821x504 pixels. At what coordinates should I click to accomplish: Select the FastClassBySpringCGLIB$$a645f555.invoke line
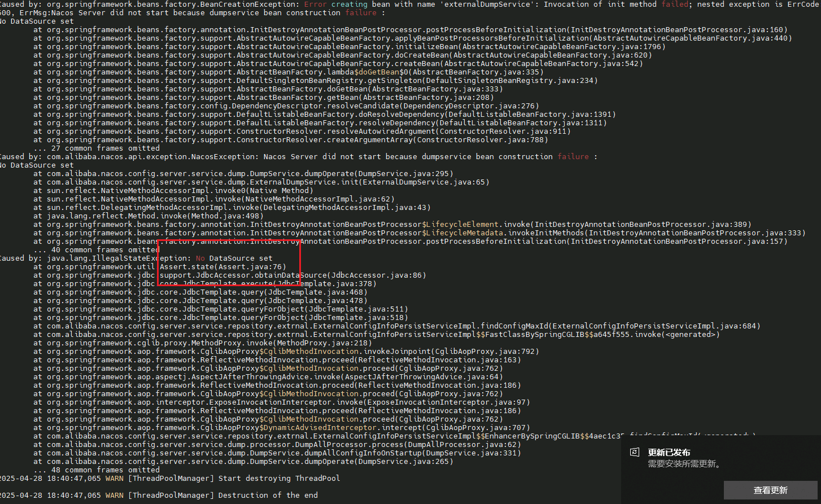pyautogui.click(x=376, y=334)
